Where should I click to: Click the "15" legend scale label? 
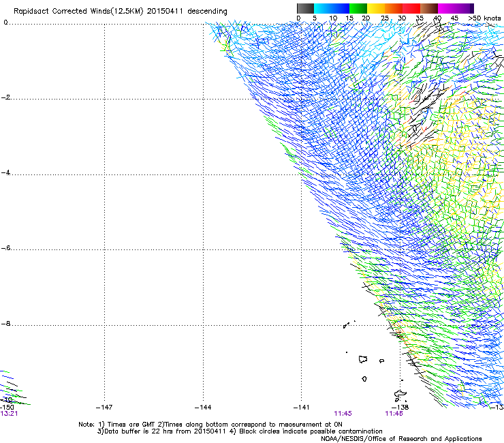349,18
